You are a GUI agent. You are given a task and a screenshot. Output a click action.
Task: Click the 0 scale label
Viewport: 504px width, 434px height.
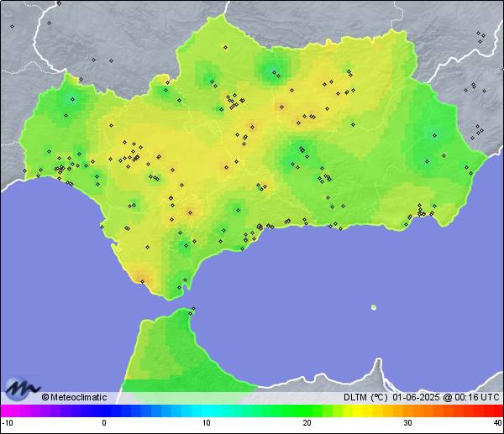(x=104, y=423)
